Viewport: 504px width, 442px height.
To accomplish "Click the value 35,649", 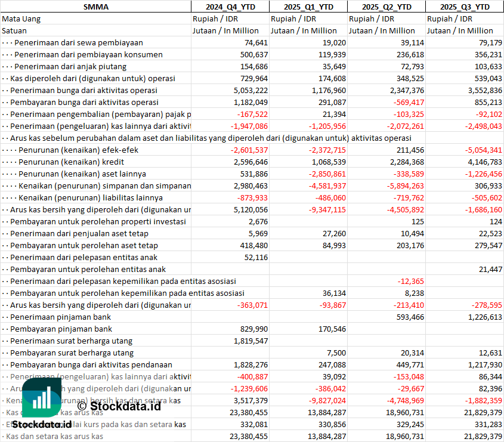I will [334, 67].
